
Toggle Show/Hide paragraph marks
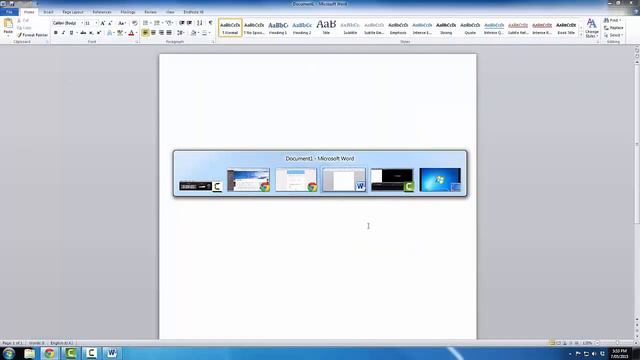pyautogui.click(x=211, y=23)
